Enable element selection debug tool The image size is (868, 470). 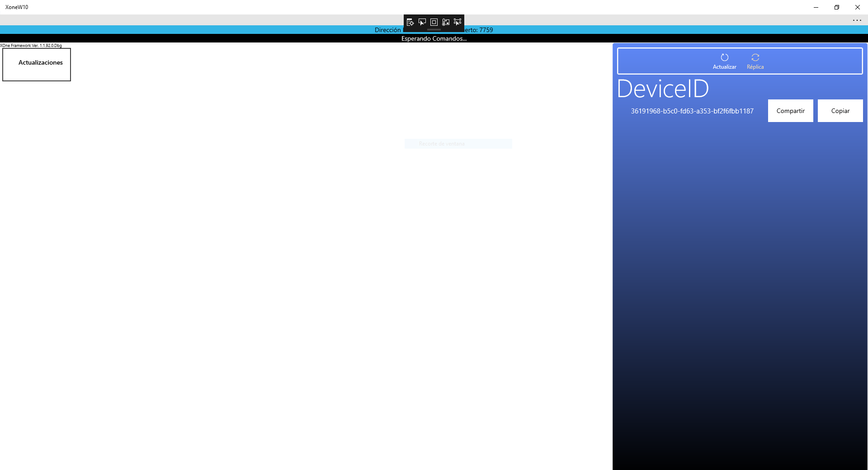click(422, 22)
